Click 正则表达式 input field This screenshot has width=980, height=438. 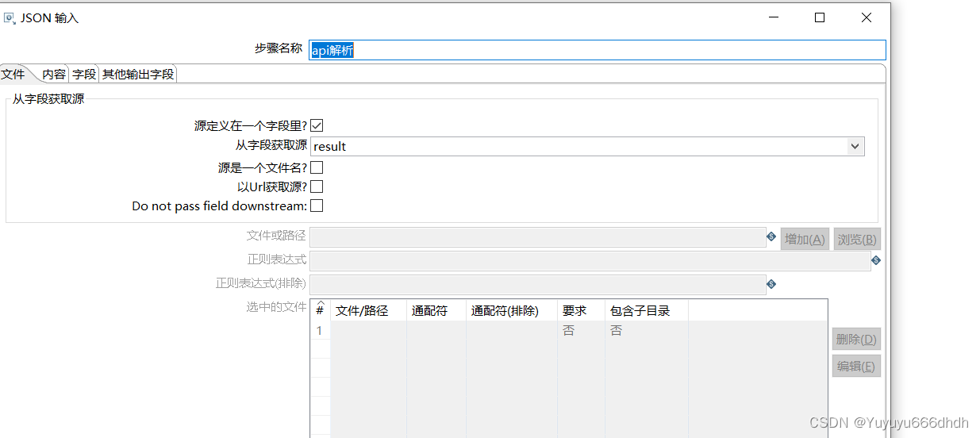point(590,260)
